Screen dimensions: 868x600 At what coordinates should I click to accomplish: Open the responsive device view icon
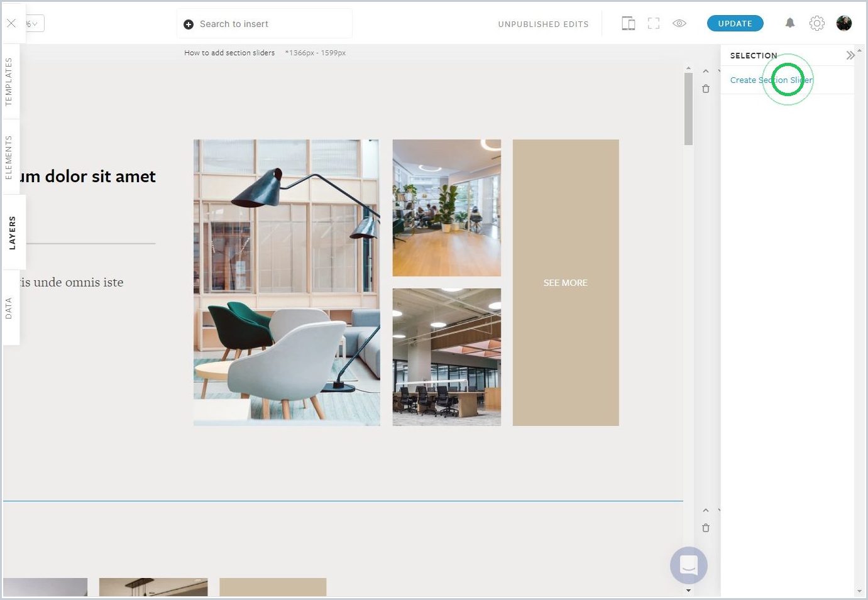628,23
